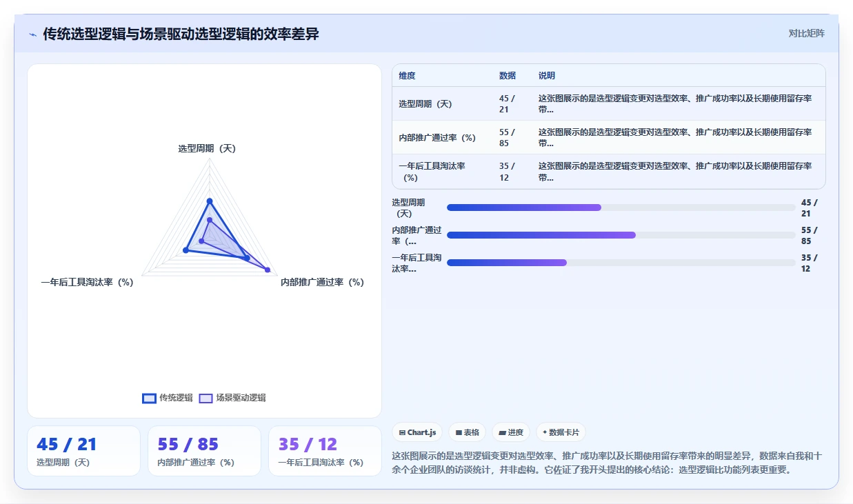Click the summary paragraph below tag chips
The width and height of the screenshot is (853, 504).
tap(607, 463)
